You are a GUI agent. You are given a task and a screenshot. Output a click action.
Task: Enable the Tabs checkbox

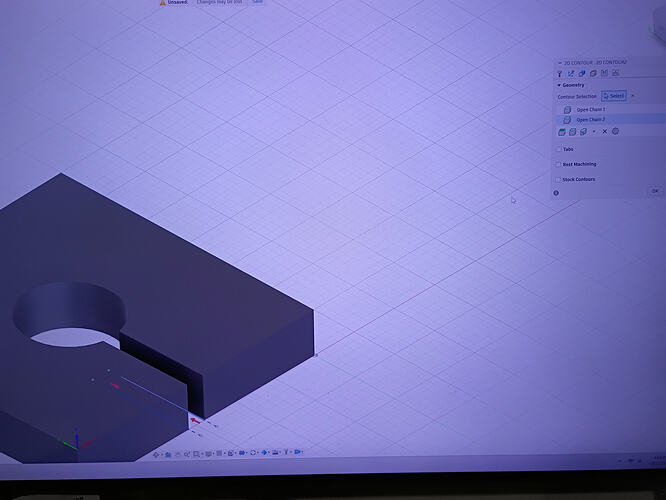click(x=559, y=150)
